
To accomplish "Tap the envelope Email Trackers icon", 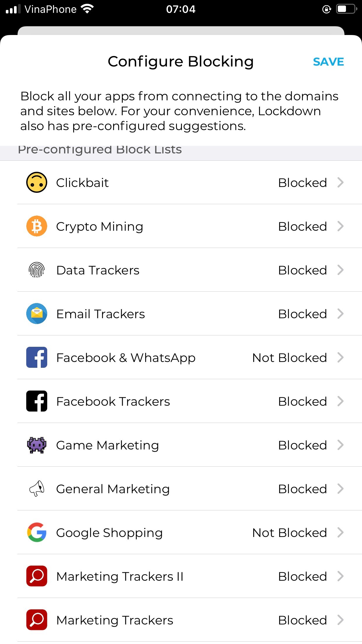I will click(x=37, y=314).
